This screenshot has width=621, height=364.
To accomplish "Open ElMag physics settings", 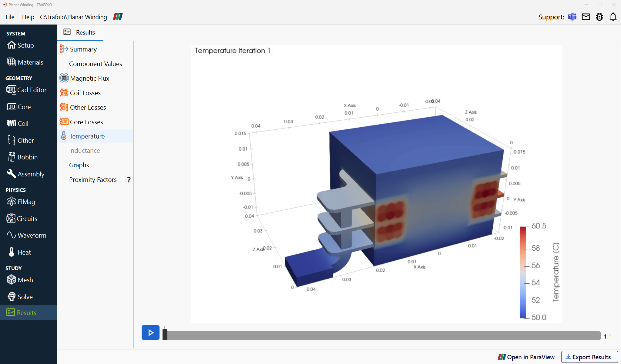I will [21, 202].
